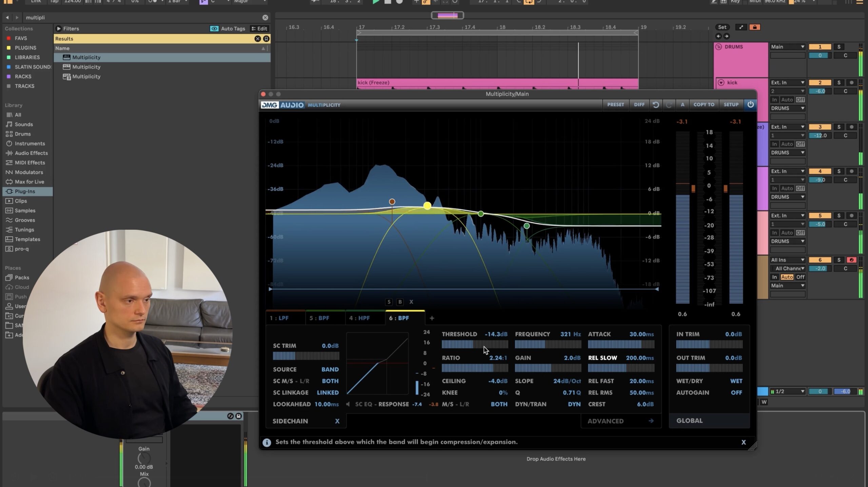Click the redo arrow in Multiplicity header
The image size is (868, 487).
[669, 105]
